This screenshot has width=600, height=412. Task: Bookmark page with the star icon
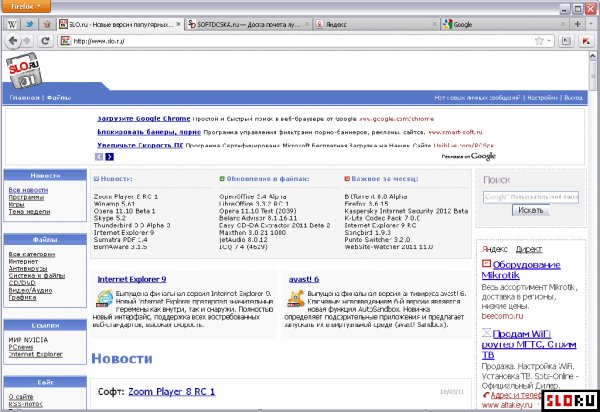coord(539,41)
